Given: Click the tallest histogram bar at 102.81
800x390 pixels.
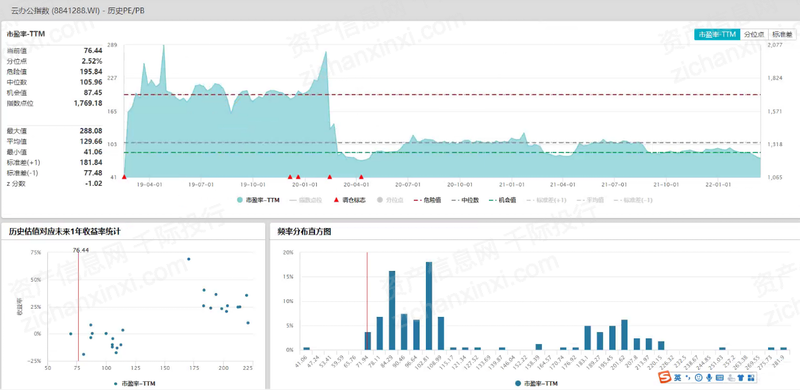Looking at the screenshot, I should [x=429, y=306].
